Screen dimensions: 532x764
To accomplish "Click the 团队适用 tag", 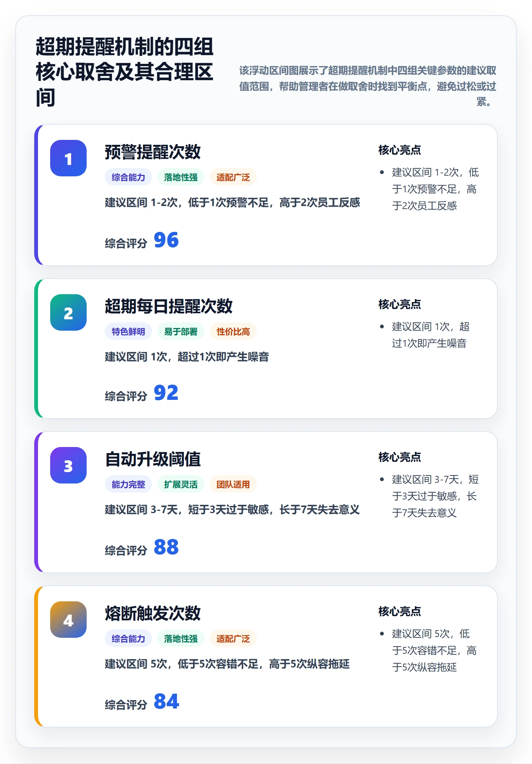I will click(x=233, y=484).
